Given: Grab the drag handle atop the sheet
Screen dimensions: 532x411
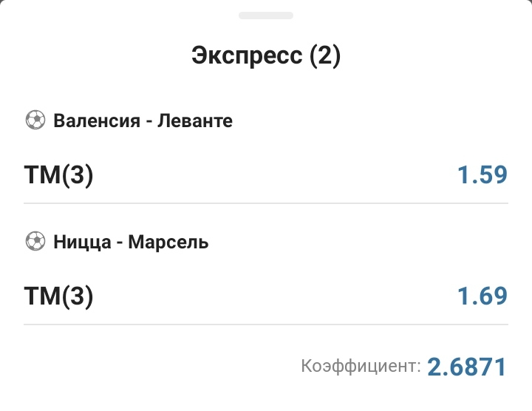Looking at the screenshot, I should pyautogui.click(x=266, y=15).
